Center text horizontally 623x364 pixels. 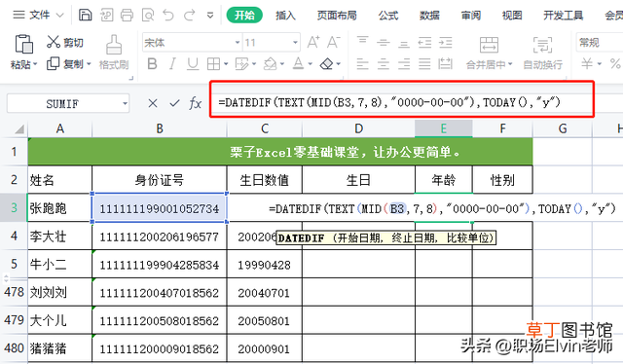(x=383, y=63)
